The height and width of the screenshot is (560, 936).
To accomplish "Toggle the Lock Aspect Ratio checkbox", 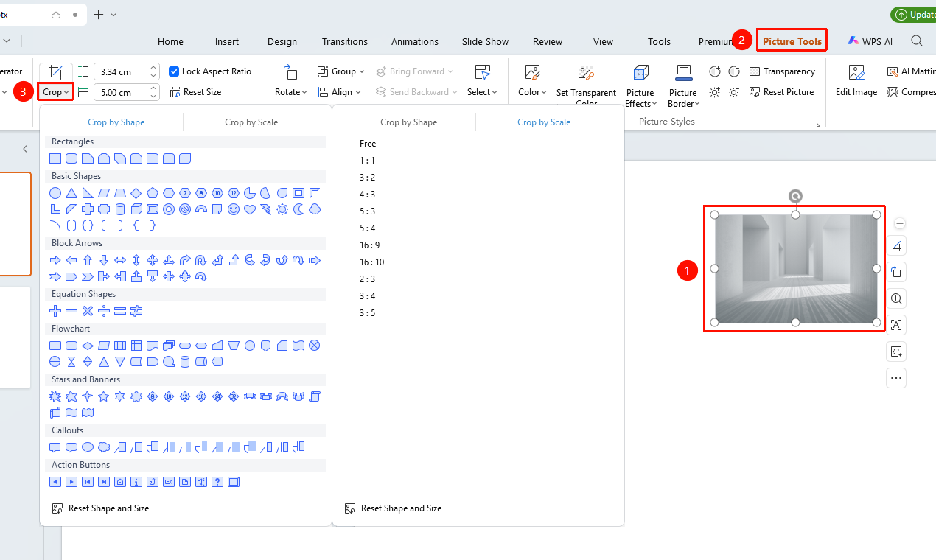I will 174,71.
